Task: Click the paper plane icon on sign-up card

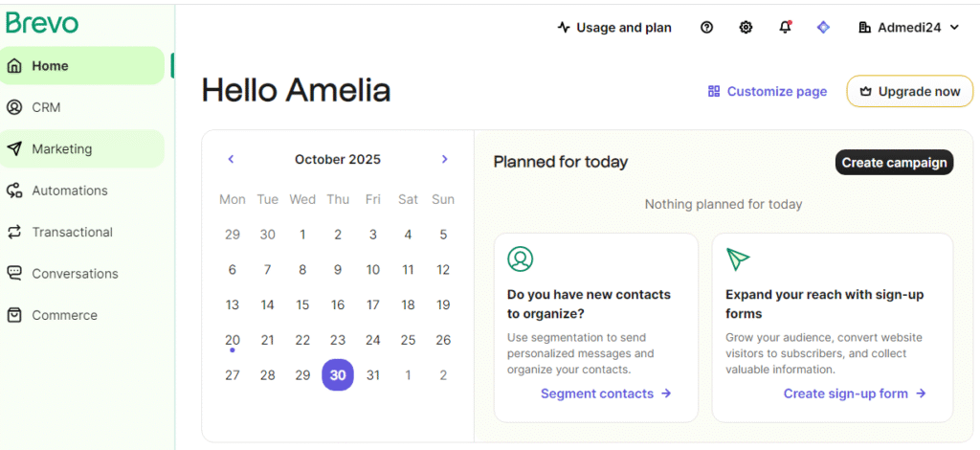Action: point(738,259)
